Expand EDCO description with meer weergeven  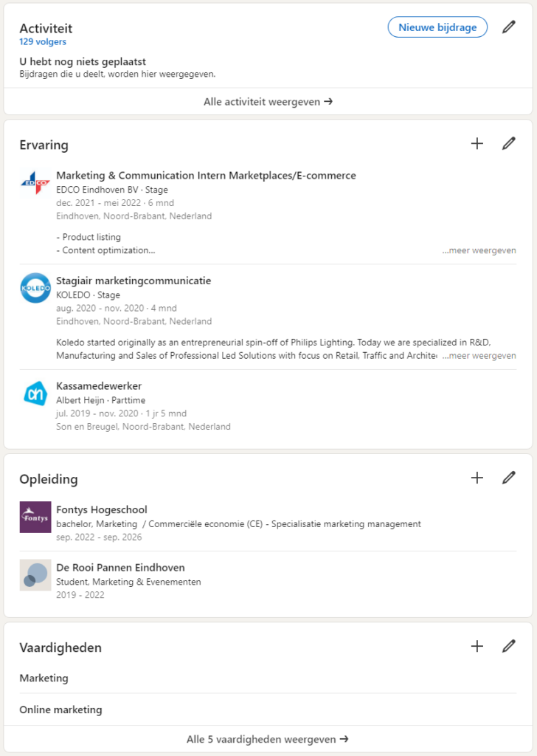[479, 250]
